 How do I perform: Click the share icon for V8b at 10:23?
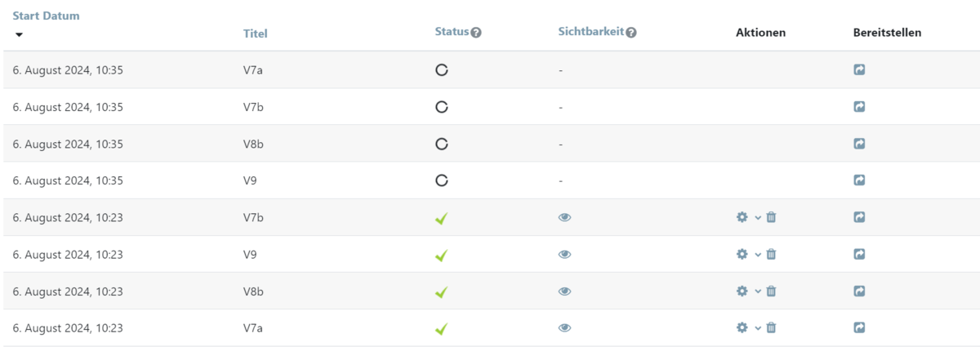click(x=859, y=291)
